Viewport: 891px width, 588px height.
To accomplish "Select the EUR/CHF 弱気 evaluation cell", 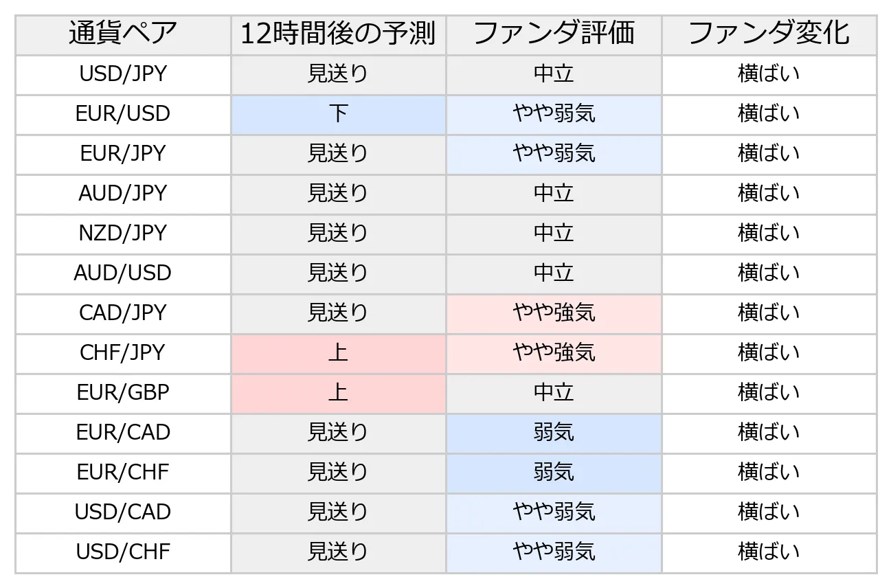I will pos(554,473).
